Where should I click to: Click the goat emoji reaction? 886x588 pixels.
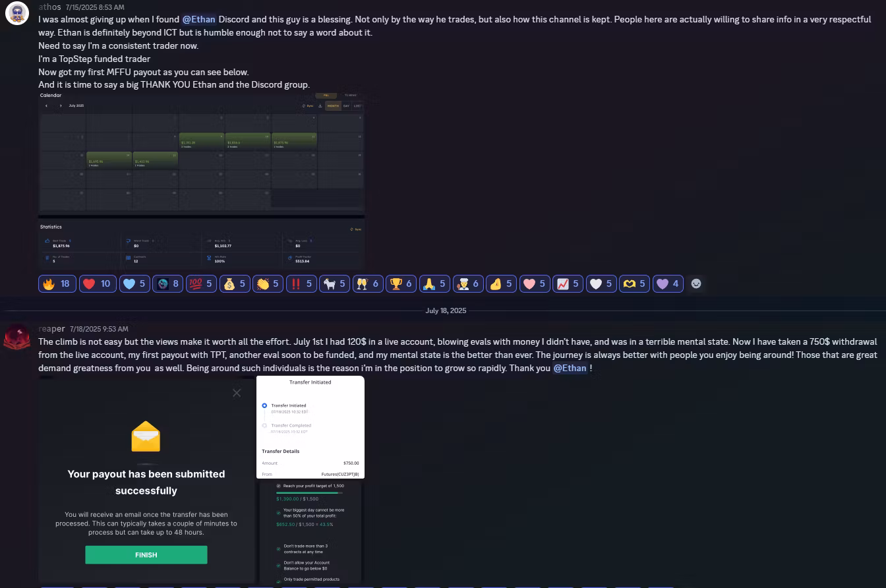pyautogui.click(x=334, y=283)
